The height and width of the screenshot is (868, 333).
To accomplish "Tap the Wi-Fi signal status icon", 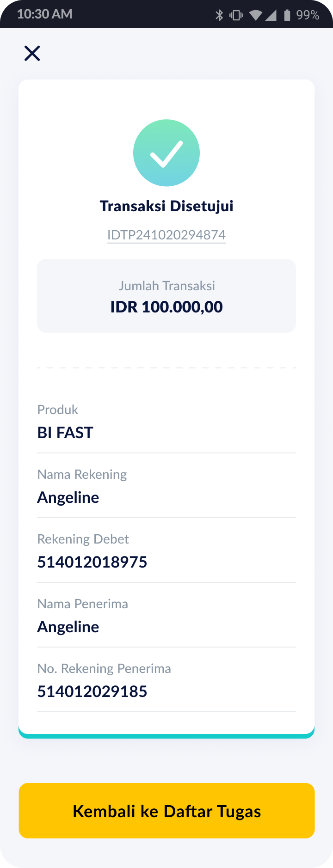I will point(255,16).
